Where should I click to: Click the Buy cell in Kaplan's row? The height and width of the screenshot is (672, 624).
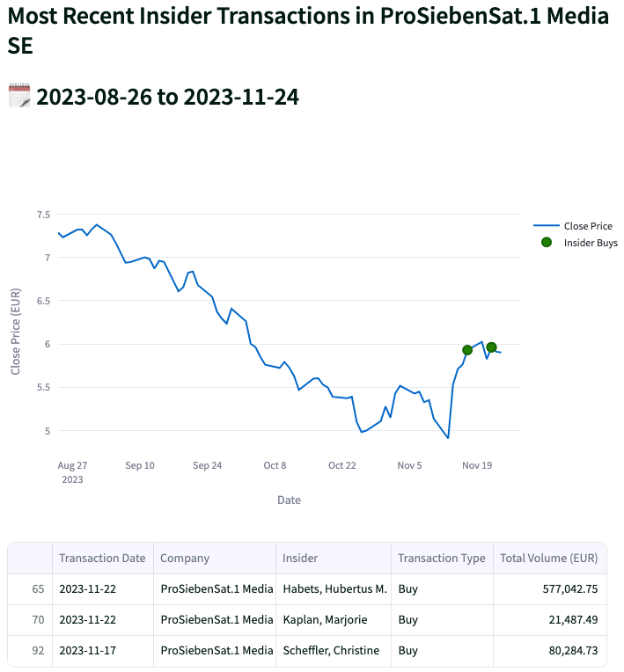tap(442, 620)
